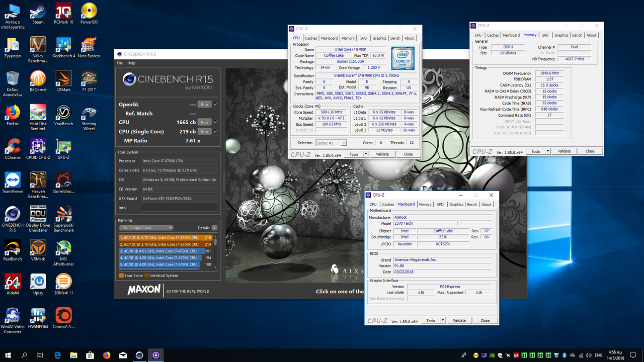The height and width of the screenshot is (362, 644).
Task: Launch TeamViewer from the desktop
Action: pos(13,182)
